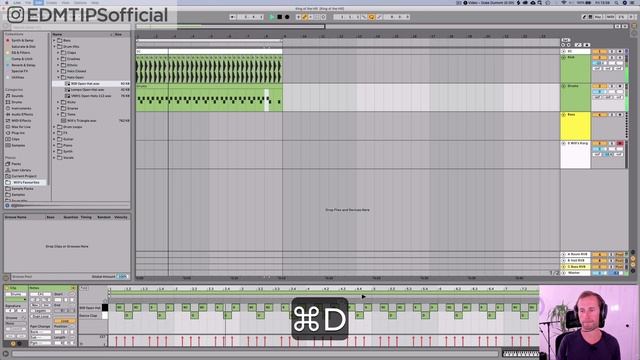Click the MIDI map mode button
This screenshot has width=640, height=360.
click(611, 17)
